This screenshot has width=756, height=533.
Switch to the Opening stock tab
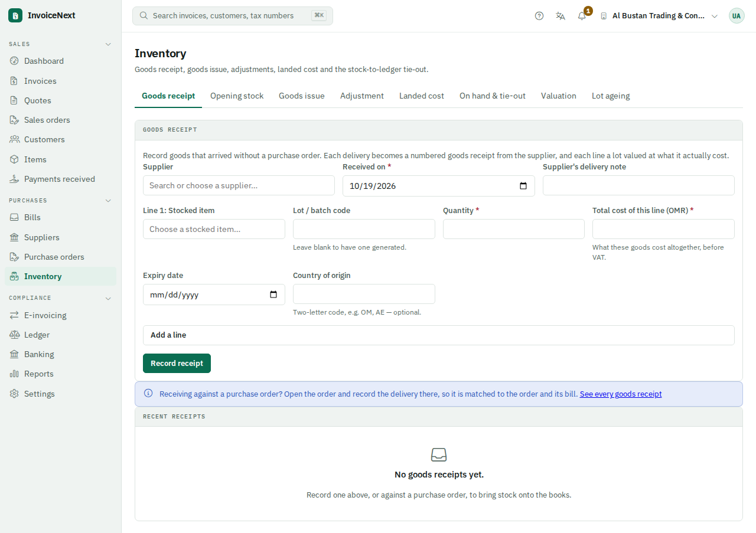[x=237, y=96]
